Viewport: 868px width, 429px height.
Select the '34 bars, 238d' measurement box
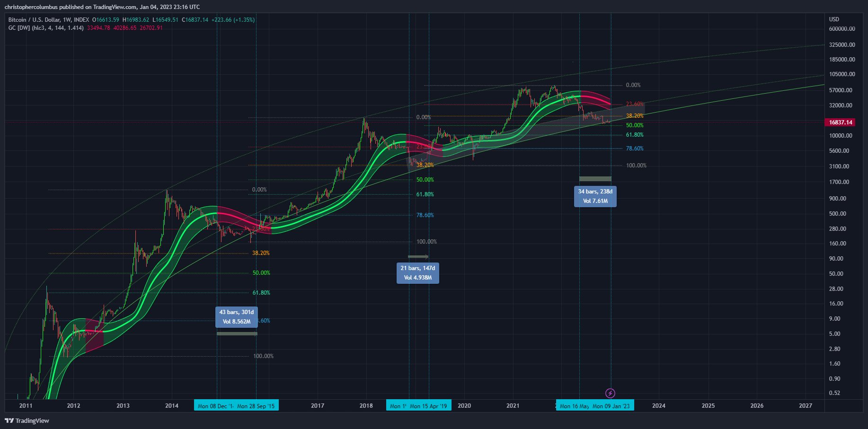[x=595, y=196]
